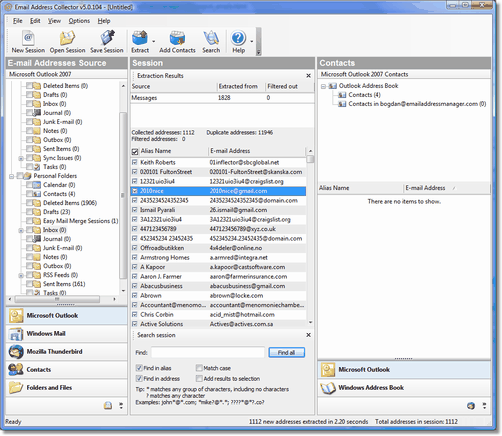Collapse the Personal Folders tree node
Viewport: 502px width, 436px height.
click(x=12, y=176)
